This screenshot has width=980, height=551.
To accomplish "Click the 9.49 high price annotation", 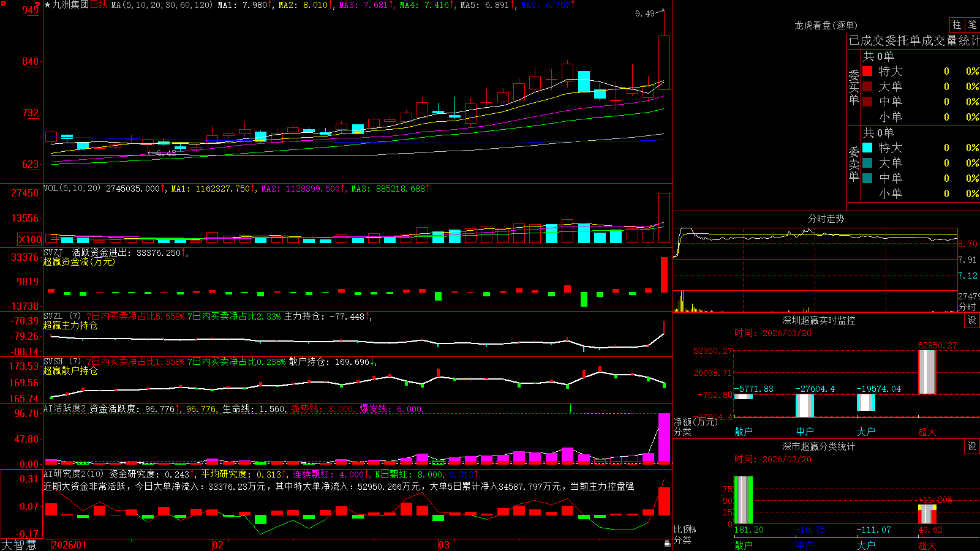I will pyautogui.click(x=644, y=13).
